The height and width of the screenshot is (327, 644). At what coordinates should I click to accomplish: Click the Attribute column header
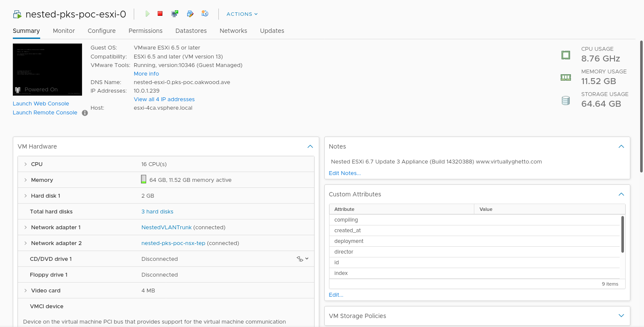click(x=402, y=209)
